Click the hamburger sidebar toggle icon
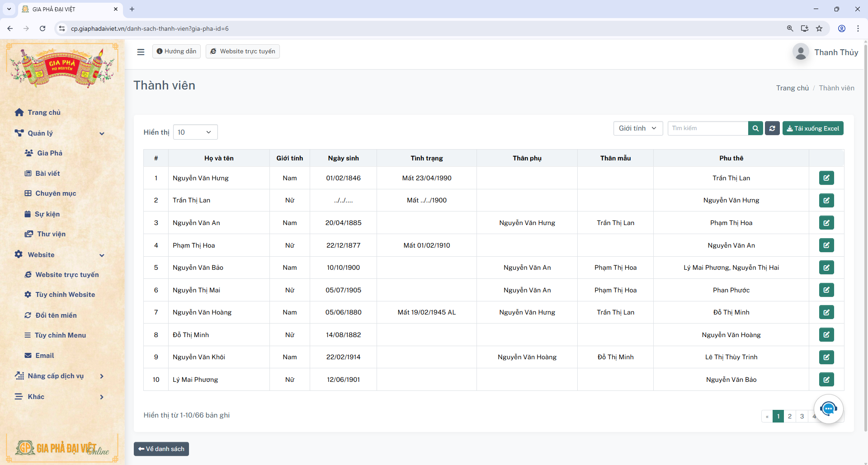868x465 pixels. (141, 52)
